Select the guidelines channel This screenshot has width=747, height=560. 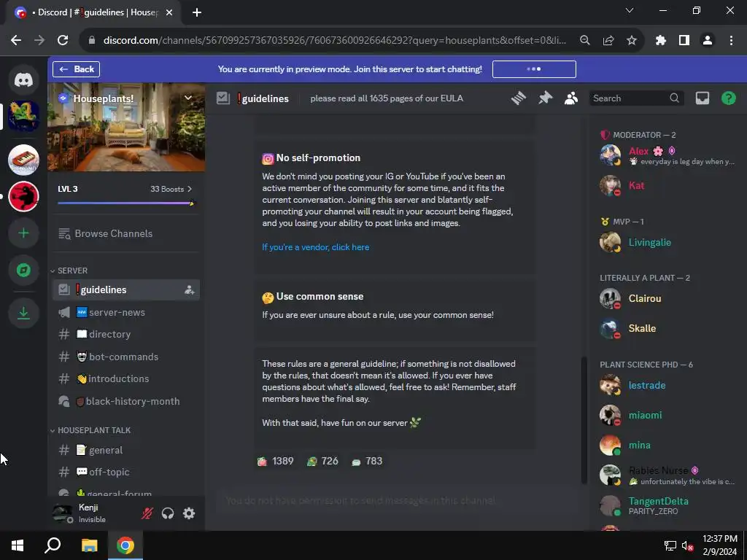tap(125, 290)
